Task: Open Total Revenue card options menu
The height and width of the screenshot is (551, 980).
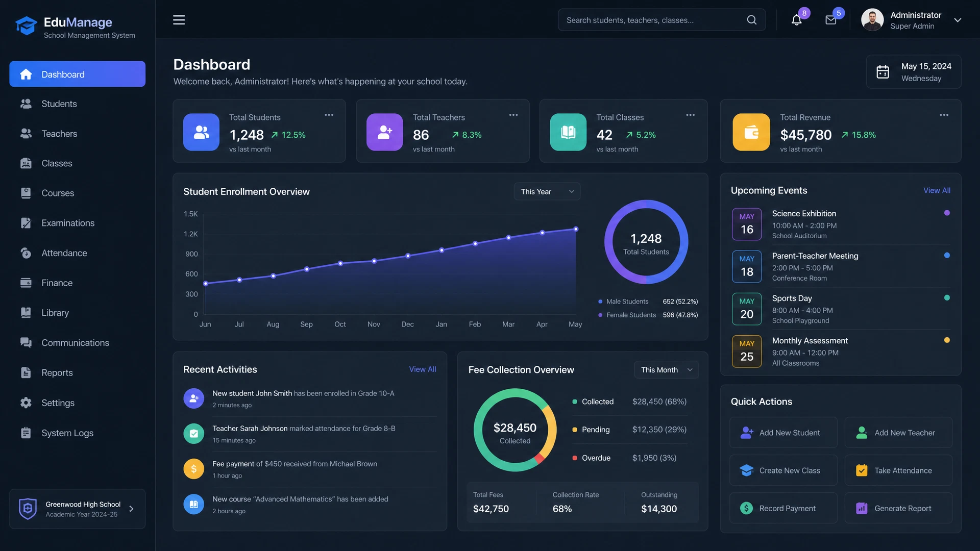Action: click(x=944, y=115)
